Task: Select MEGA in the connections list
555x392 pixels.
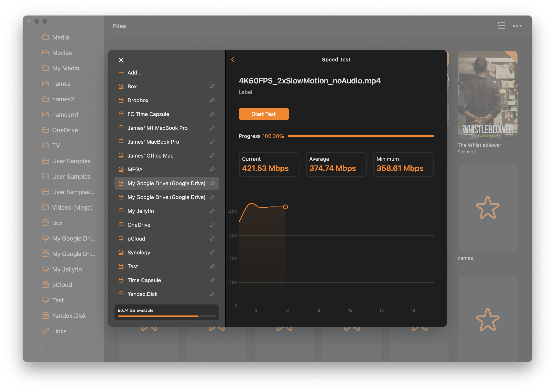Action: [x=135, y=170]
